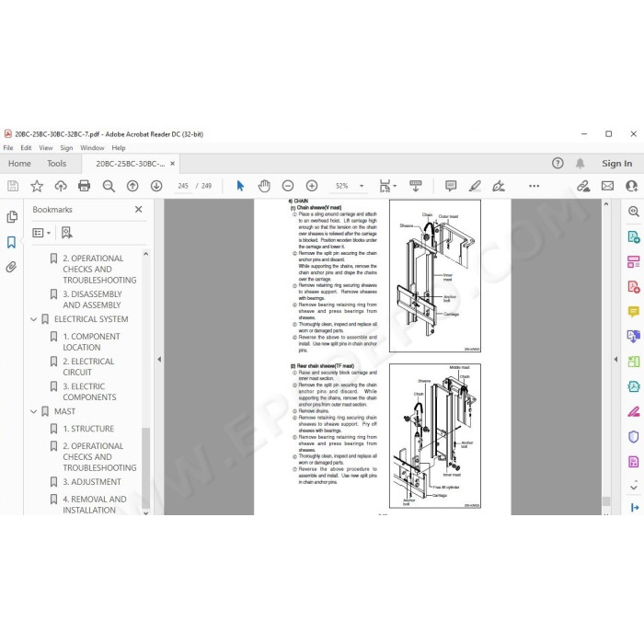Screen dimensions: 644x644
Task: Switch to the Home tab
Action: pos(19,164)
